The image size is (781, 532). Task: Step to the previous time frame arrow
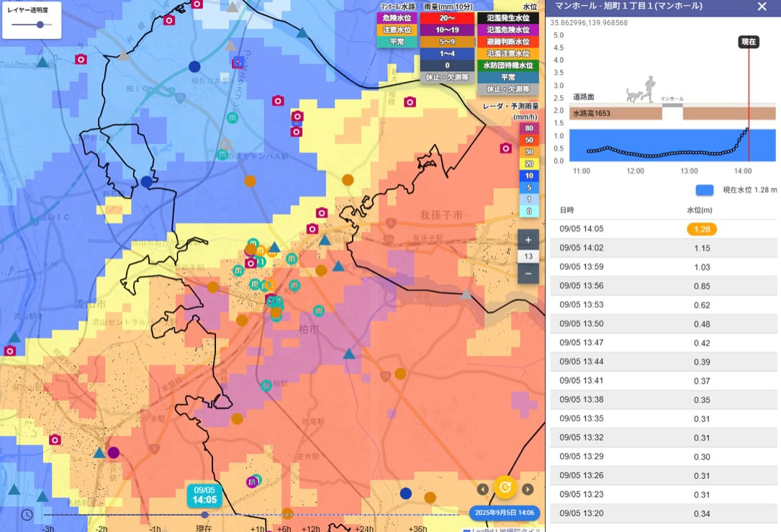point(482,489)
